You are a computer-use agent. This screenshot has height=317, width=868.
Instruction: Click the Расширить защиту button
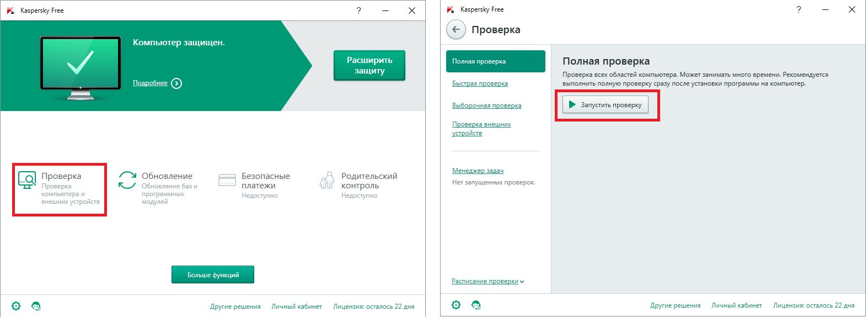click(x=369, y=65)
